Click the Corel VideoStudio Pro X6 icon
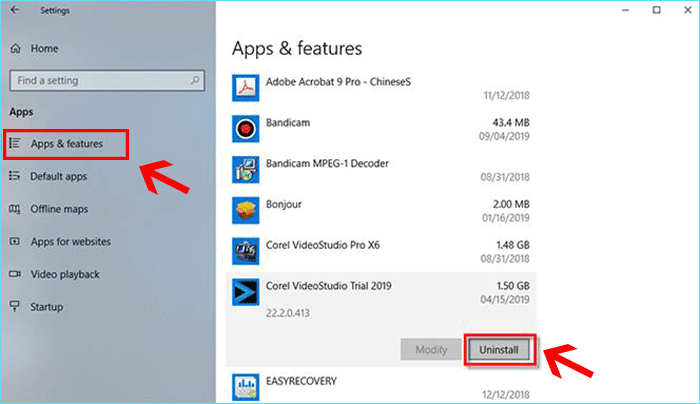Image resolution: width=700 pixels, height=404 pixels. coord(246,251)
